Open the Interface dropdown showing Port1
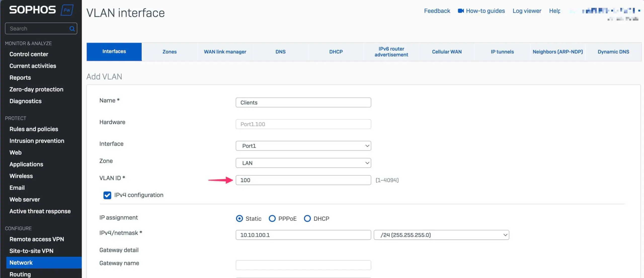The height and width of the screenshot is (278, 644). 303,146
